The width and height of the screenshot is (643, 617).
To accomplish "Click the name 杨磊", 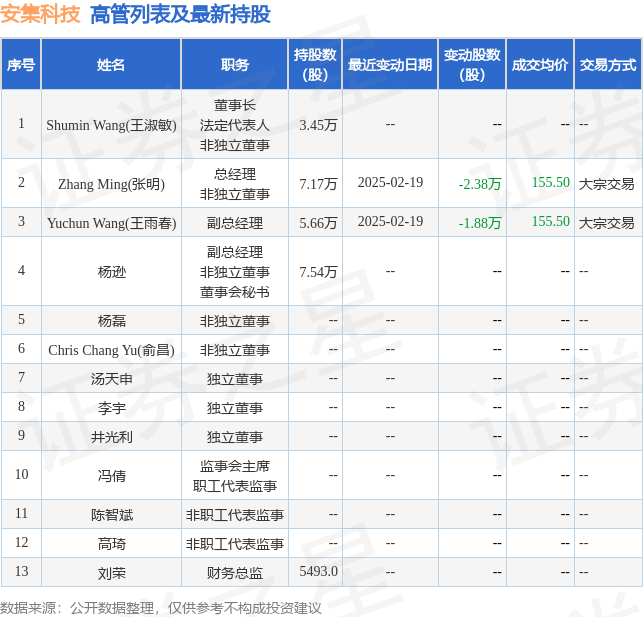I will pos(112,321).
